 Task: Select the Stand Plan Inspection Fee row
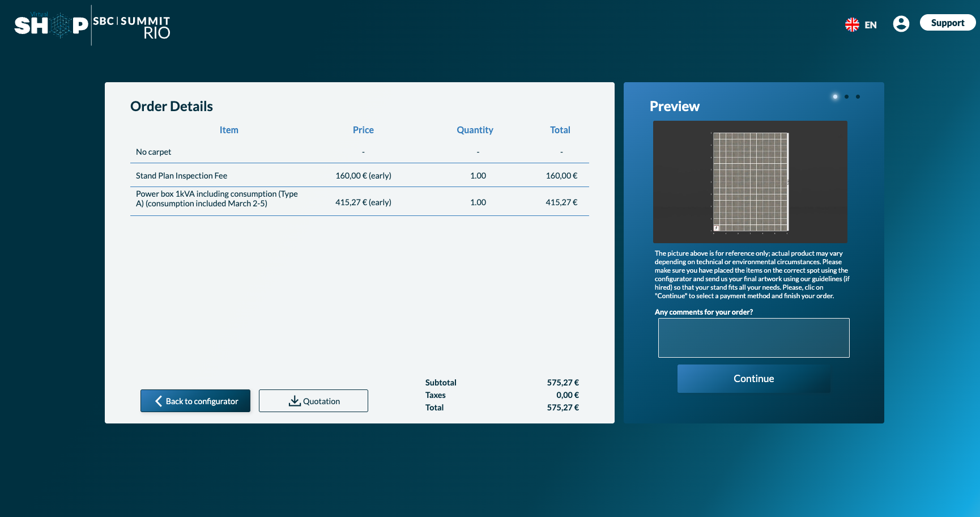(182, 176)
